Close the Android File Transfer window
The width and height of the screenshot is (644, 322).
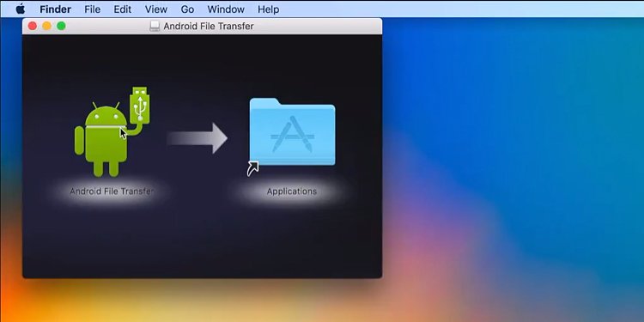[x=33, y=27]
